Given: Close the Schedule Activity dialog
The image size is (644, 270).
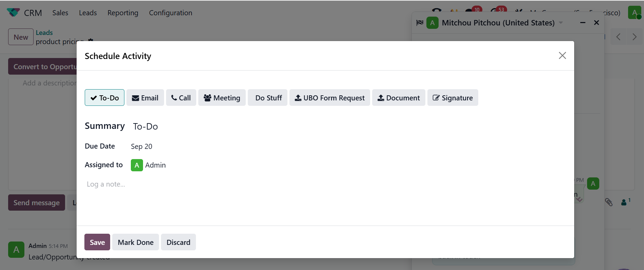Looking at the screenshot, I should 562,56.
